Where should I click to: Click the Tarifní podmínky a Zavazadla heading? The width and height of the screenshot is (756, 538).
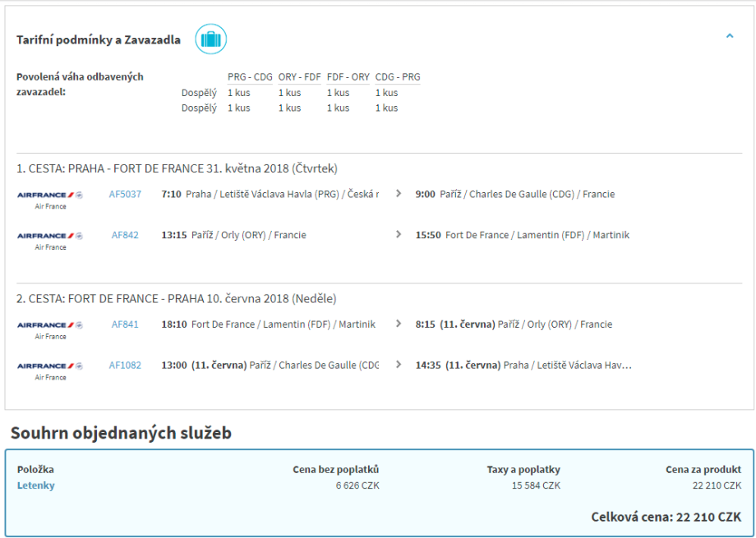point(99,40)
